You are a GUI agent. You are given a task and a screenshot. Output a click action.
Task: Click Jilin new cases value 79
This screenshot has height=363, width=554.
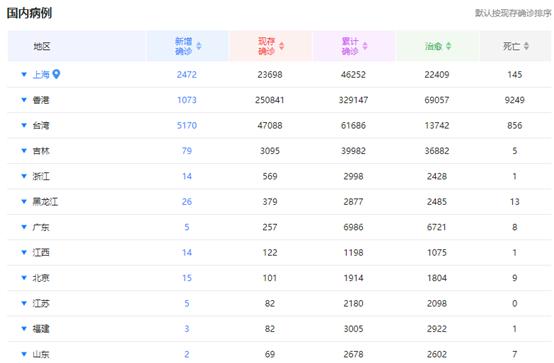187,151
